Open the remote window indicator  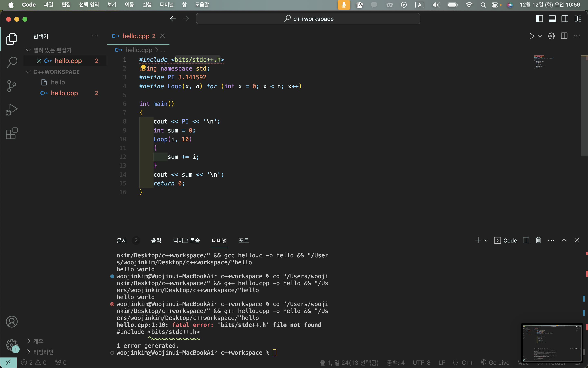pos(8,362)
